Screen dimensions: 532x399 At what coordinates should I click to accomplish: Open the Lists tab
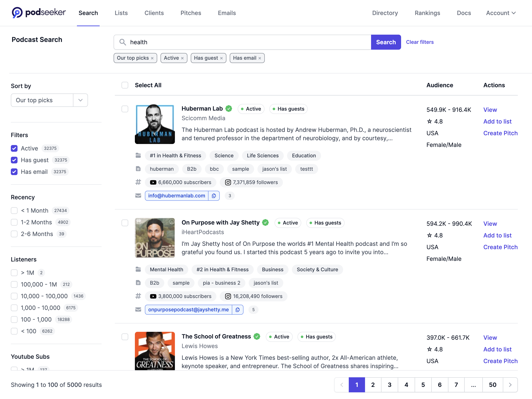(121, 13)
